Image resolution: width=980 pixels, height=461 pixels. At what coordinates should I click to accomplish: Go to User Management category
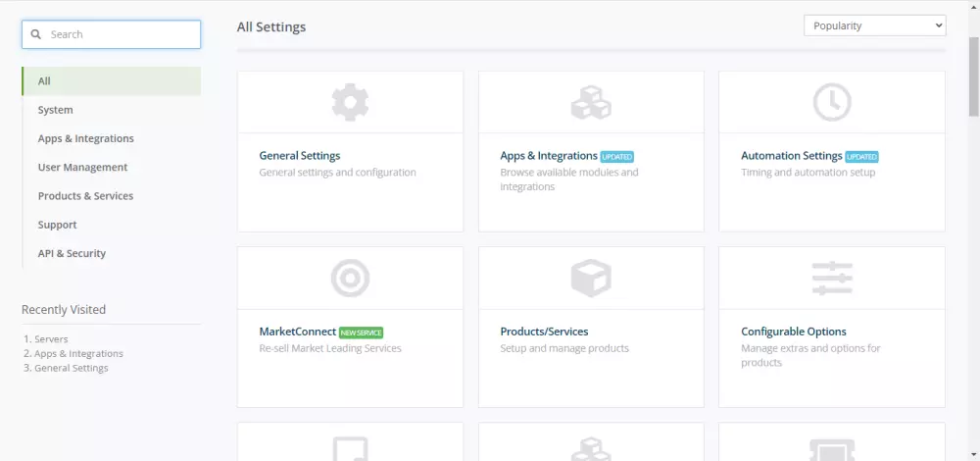click(83, 167)
